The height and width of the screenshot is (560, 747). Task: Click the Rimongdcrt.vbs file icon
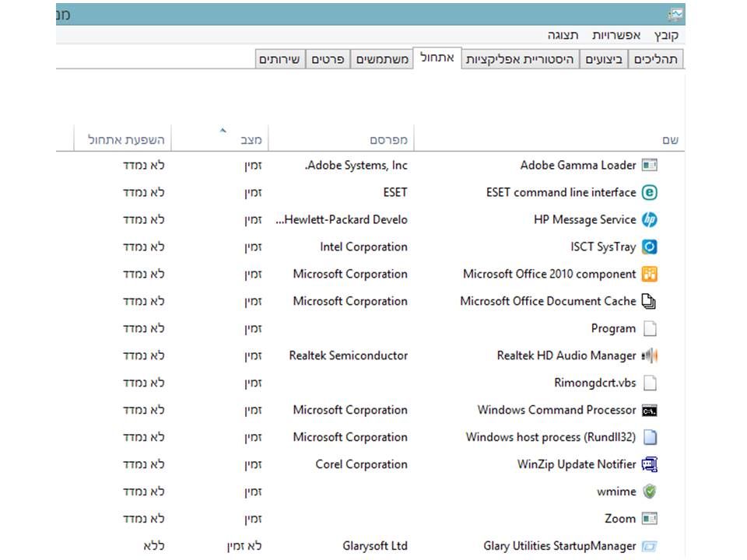(650, 383)
